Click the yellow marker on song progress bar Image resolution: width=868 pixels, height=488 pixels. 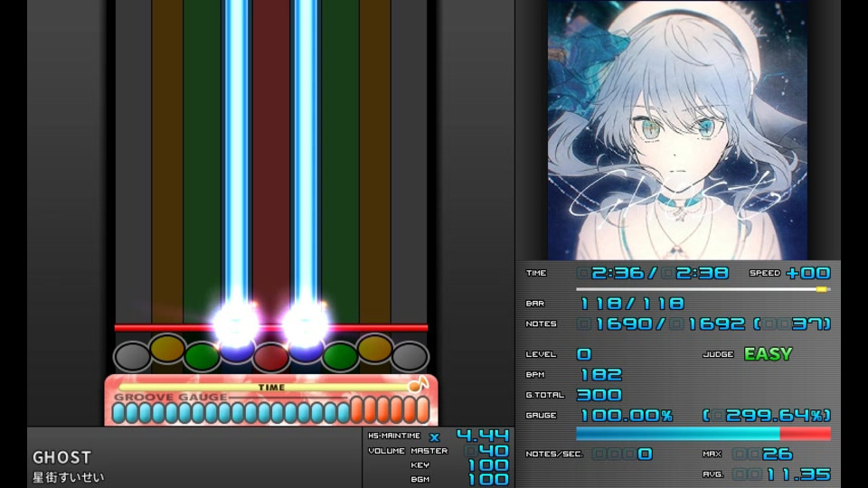822,289
